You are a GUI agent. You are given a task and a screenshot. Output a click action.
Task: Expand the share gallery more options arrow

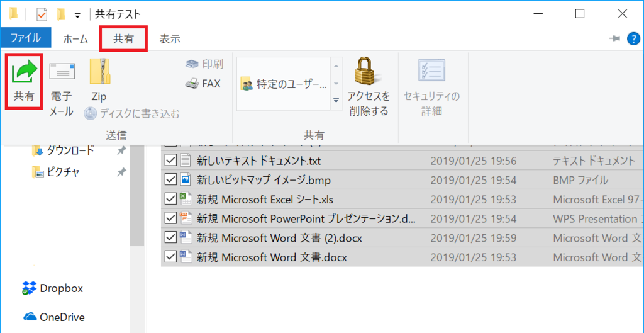click(x=336, y=101)
